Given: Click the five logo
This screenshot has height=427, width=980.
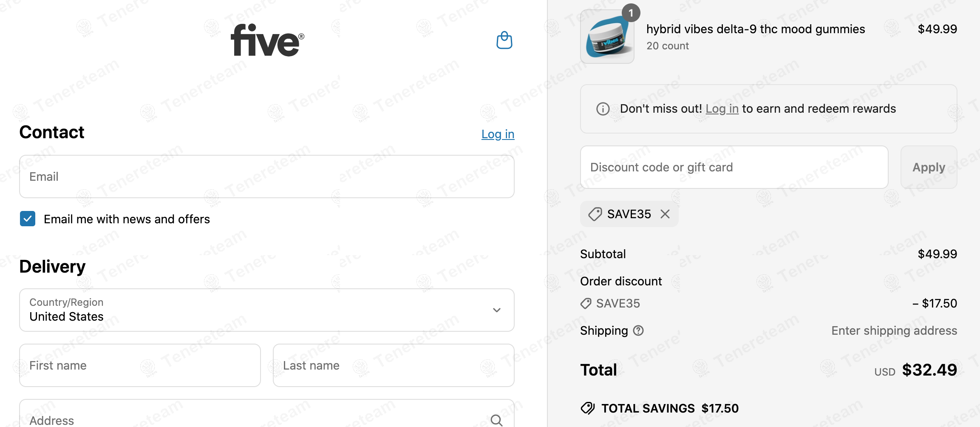Looking at the screenshot, I should point(267,40).
